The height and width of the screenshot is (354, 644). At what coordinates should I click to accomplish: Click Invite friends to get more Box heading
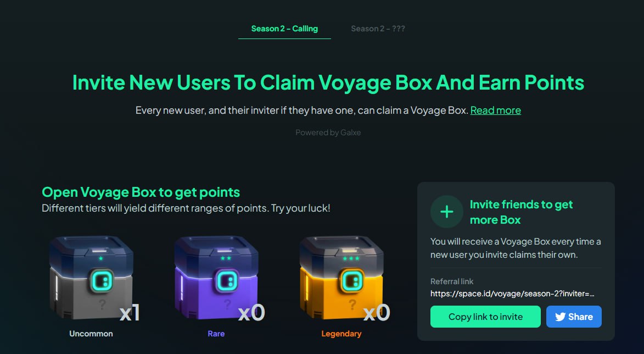pyautogui.click(x=521, y=212)
